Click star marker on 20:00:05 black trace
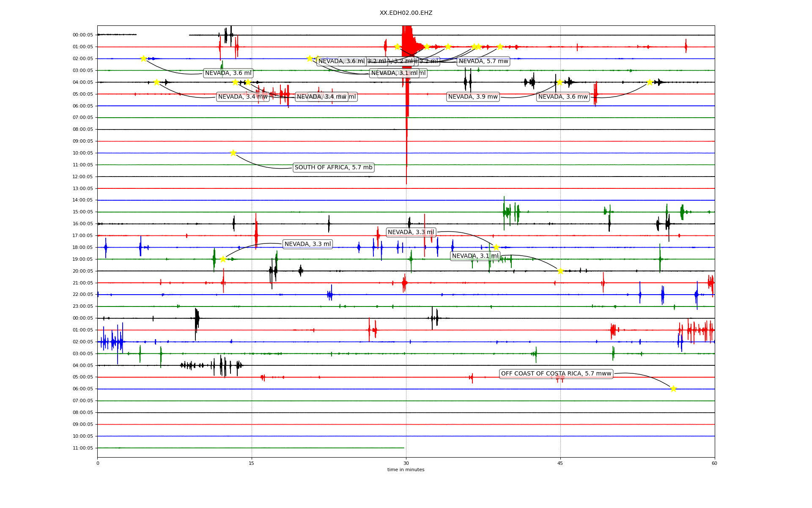 560,271
